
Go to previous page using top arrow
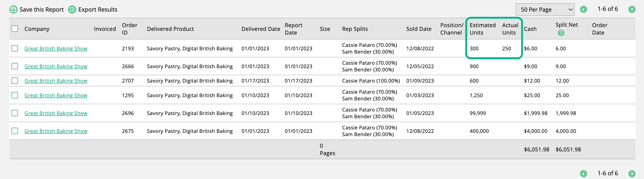coord(583,10)
